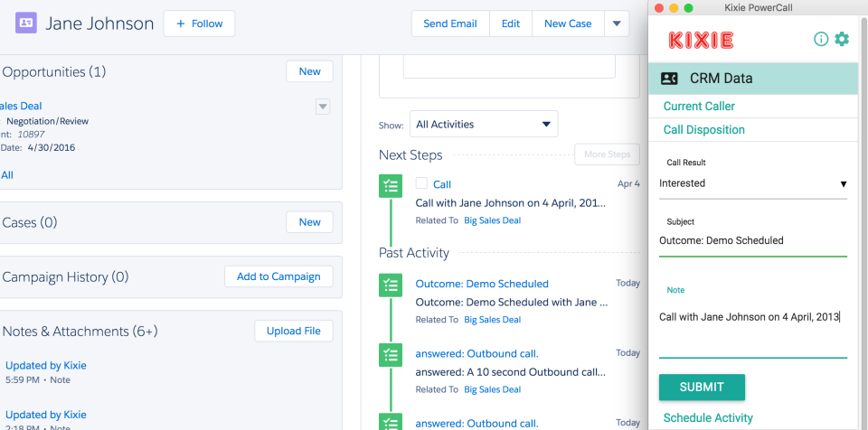Click the Note text area in Kixie
Viewport: 868px width, 430px height.
tap(753, 326)
